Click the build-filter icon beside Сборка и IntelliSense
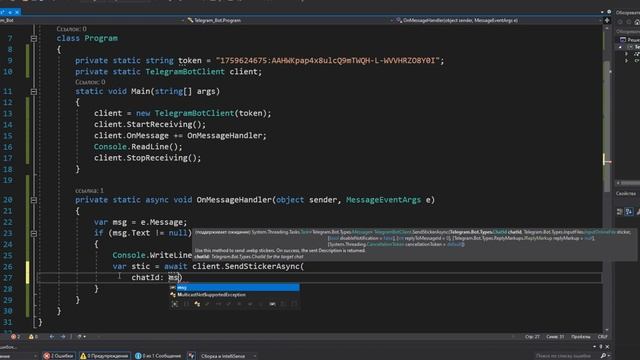 [191, 356]
